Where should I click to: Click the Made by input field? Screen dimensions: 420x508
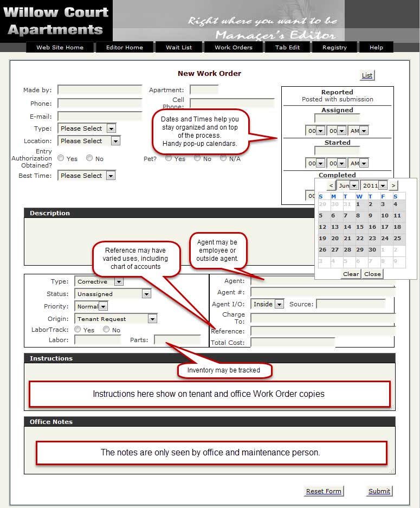[x=100, y=90]
